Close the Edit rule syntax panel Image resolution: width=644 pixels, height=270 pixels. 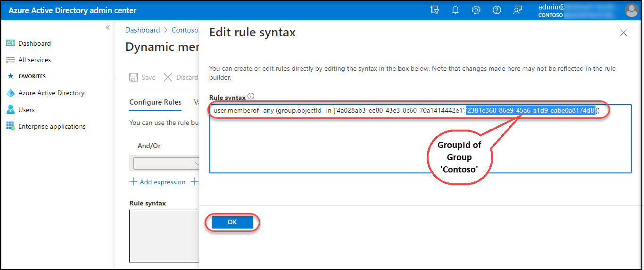pos(623,33)
